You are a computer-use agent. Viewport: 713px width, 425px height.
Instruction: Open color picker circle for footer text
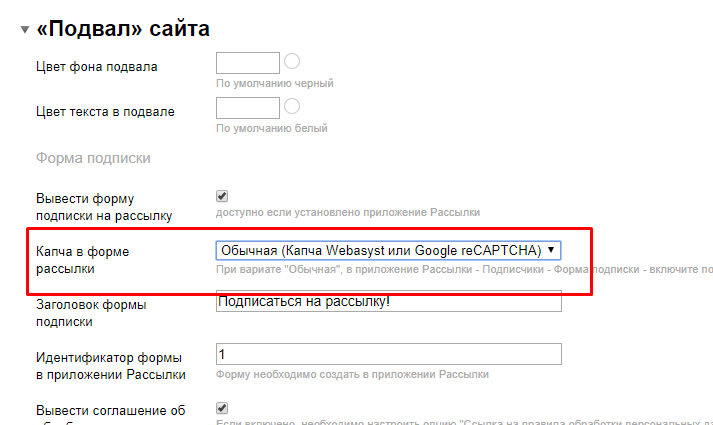pyautogui.click(x=293, y=107)
